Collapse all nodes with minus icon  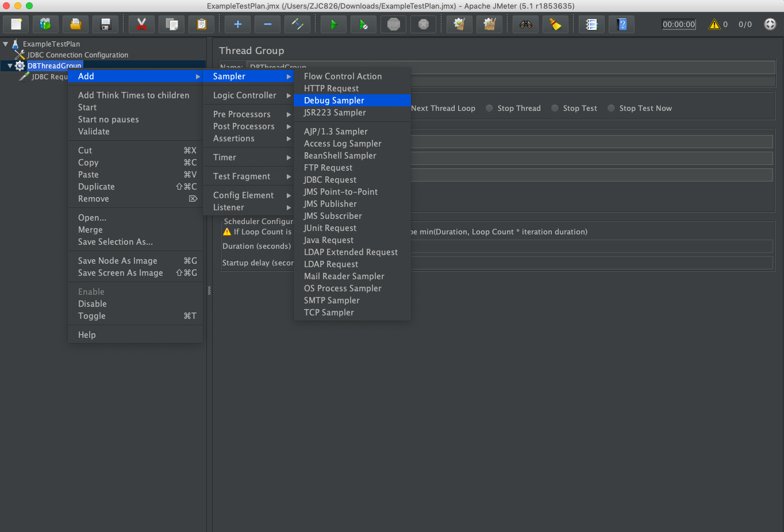click(x=267, y=24)
